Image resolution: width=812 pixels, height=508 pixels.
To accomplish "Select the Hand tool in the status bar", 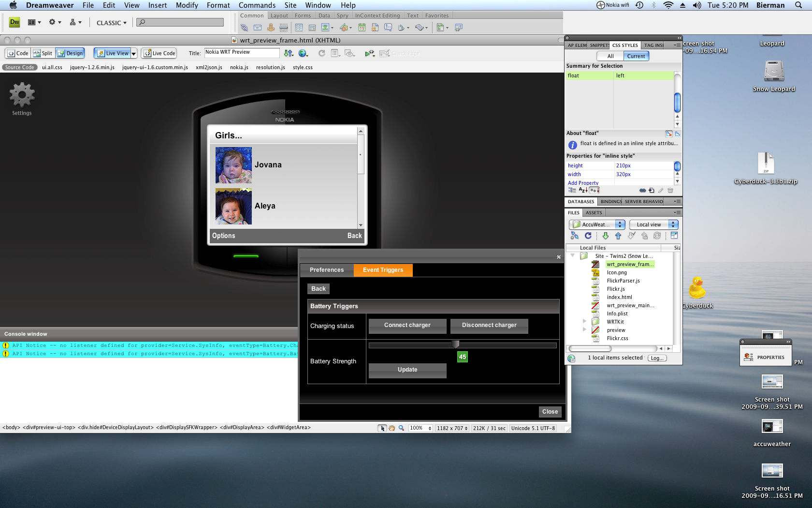I will [392, 428].
